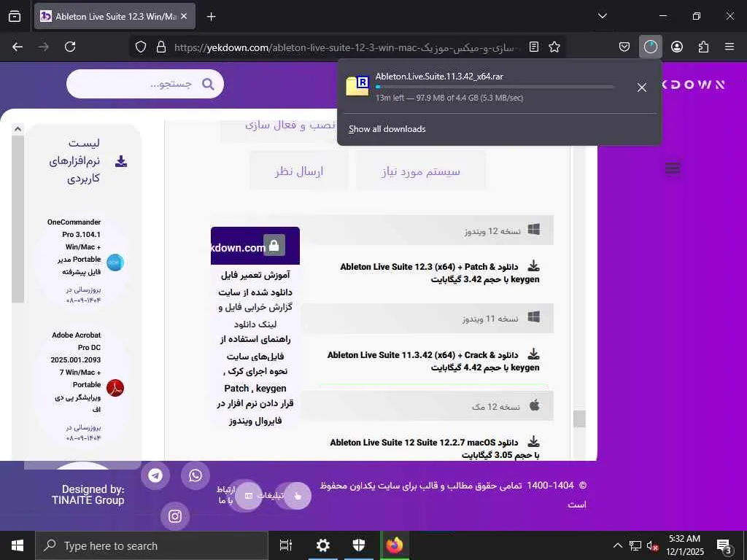Download Ableton Live Suite 11.3.42 (x64) + Crack
The width and height of the screenshot is (747, 560).
[x=433, y=361]
